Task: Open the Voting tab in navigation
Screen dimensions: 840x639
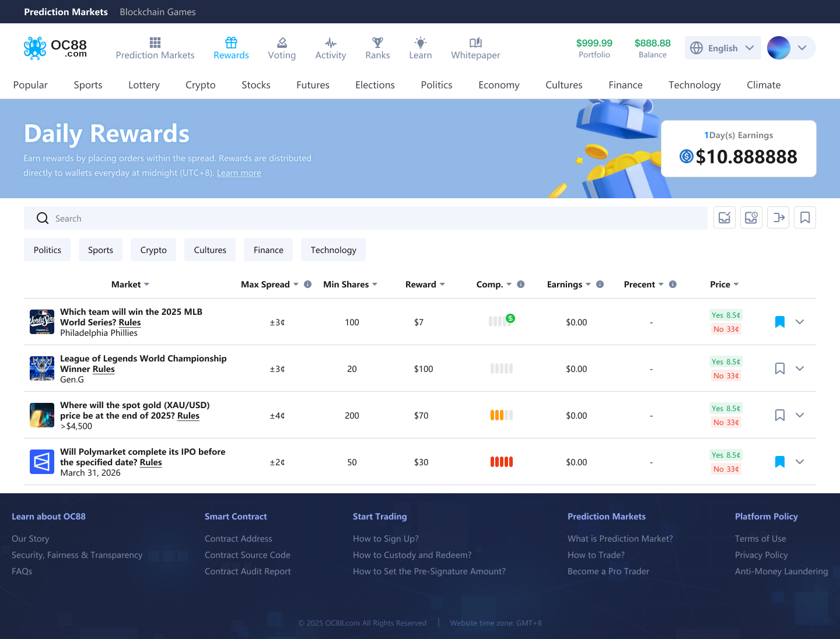Action: 282,48
